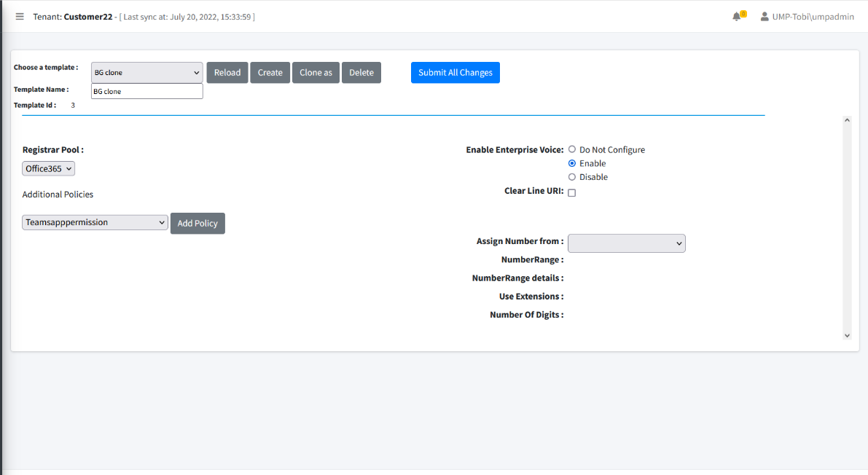Click the Clone as button

coord(316,72)
